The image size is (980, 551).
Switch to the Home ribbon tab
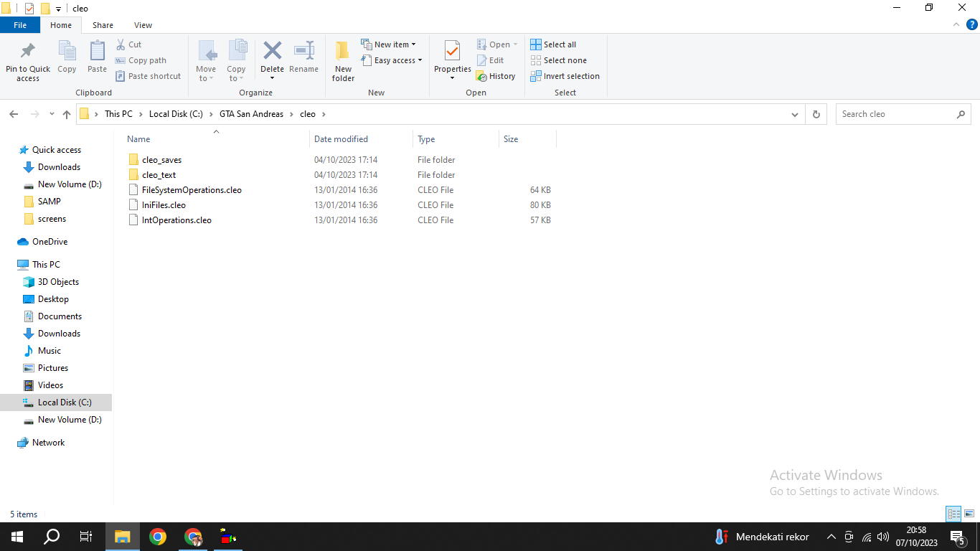pos(61,25)
